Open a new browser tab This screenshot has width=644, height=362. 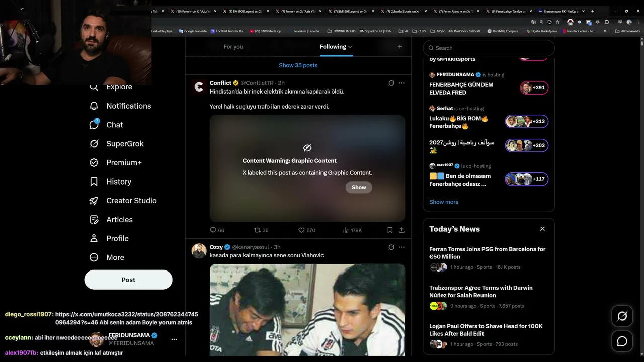(x=592, y=11)
